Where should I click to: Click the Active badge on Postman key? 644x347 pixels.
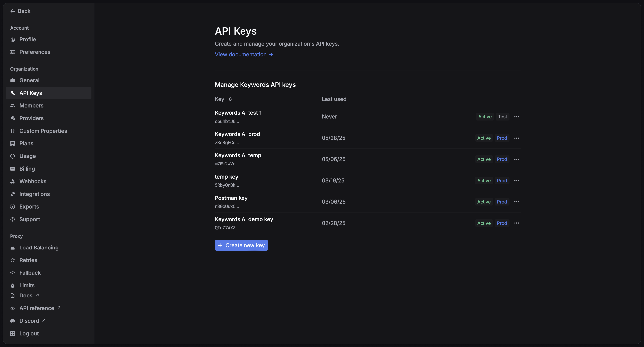click(x=484, y=202)
